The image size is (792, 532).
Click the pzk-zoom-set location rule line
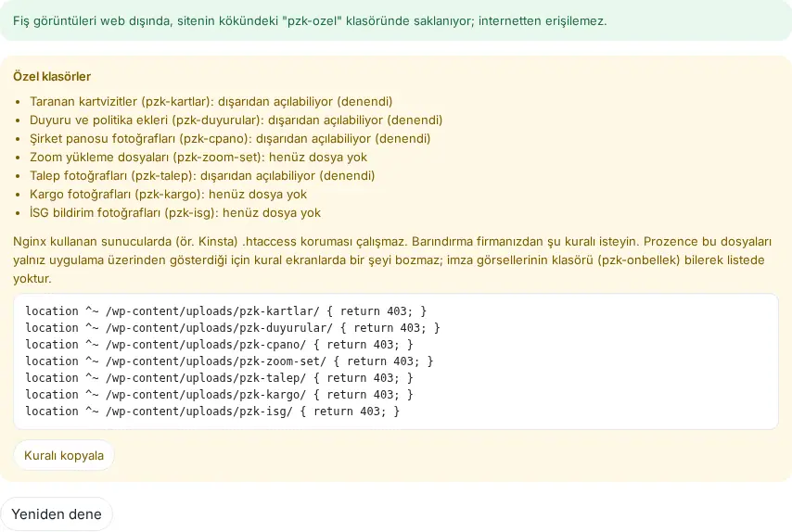229,361
